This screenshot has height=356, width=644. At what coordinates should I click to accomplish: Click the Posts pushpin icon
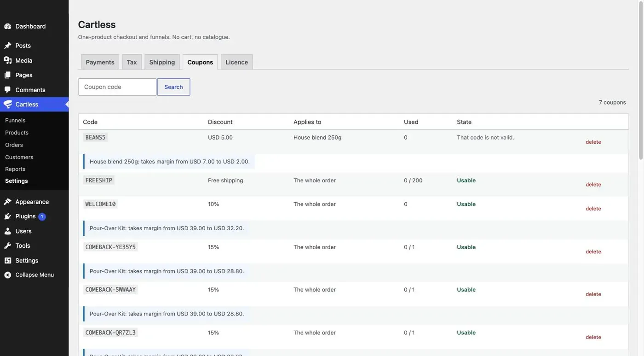8,46
